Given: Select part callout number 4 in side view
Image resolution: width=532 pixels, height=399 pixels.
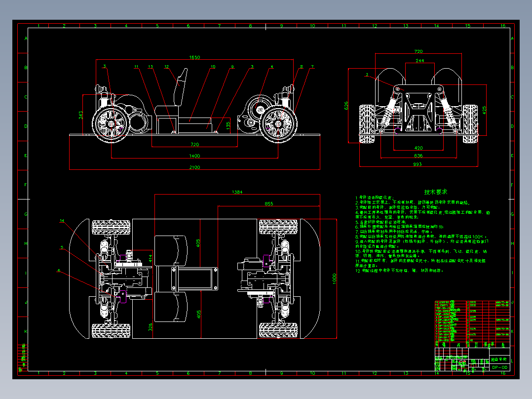Looking at the screenshot, I should click(x=272, y=67).
